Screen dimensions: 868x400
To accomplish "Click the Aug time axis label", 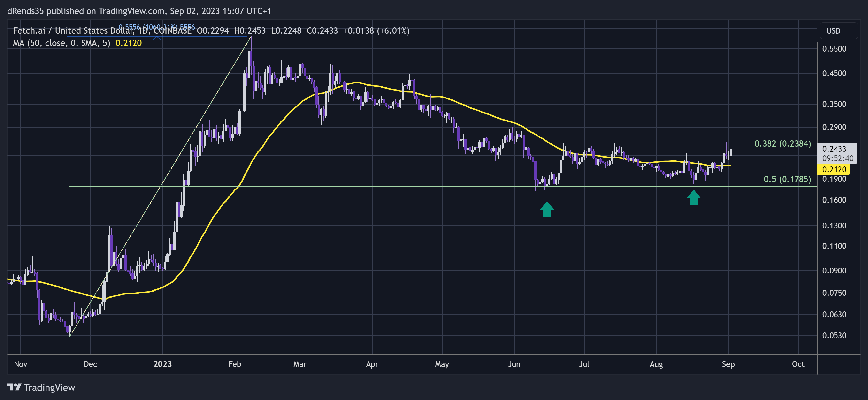I will 656,364.
